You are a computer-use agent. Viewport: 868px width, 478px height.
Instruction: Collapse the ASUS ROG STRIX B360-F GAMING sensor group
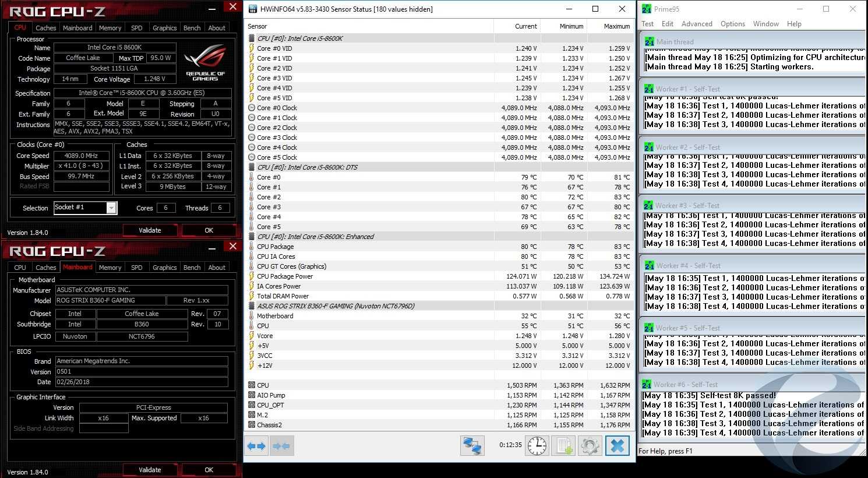click(252, 306)
